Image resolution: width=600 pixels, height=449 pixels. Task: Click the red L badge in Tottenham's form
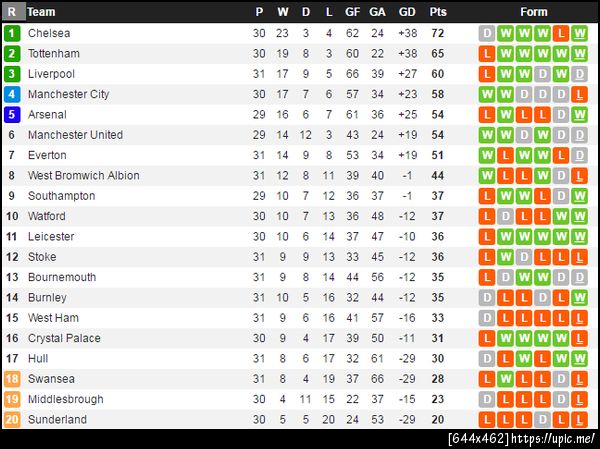[488, 53]
